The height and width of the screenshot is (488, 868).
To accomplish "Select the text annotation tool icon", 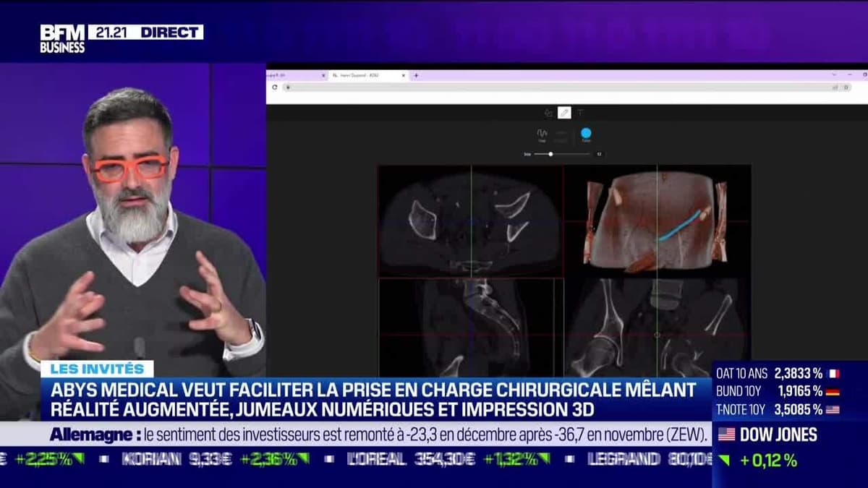I will click(x=580, y=113).
